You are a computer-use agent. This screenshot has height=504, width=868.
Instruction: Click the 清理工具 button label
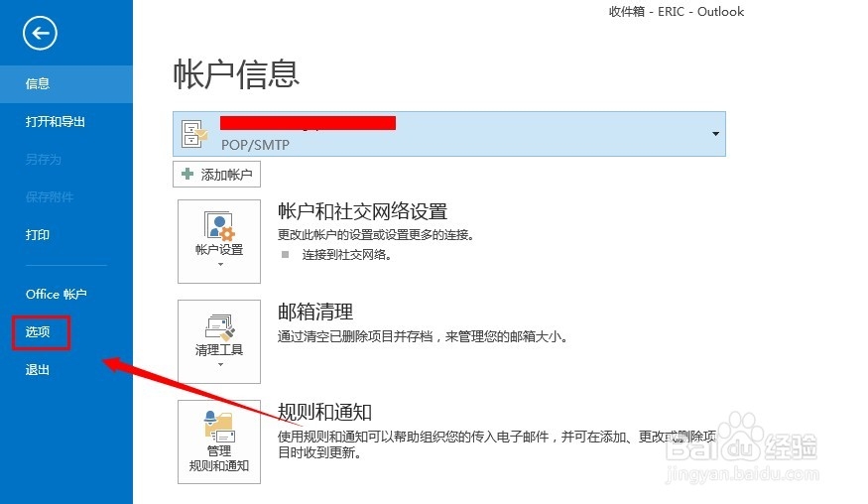[x=219, y=350]
